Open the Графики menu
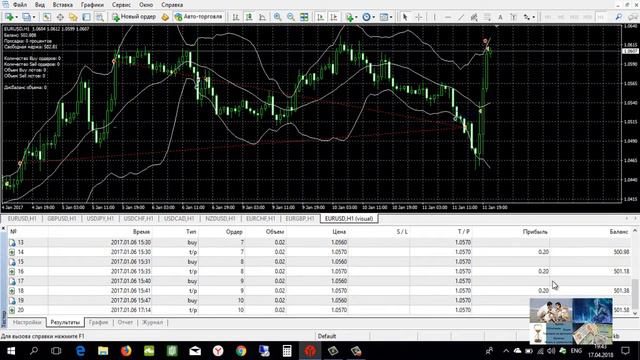 pos(92,5)
